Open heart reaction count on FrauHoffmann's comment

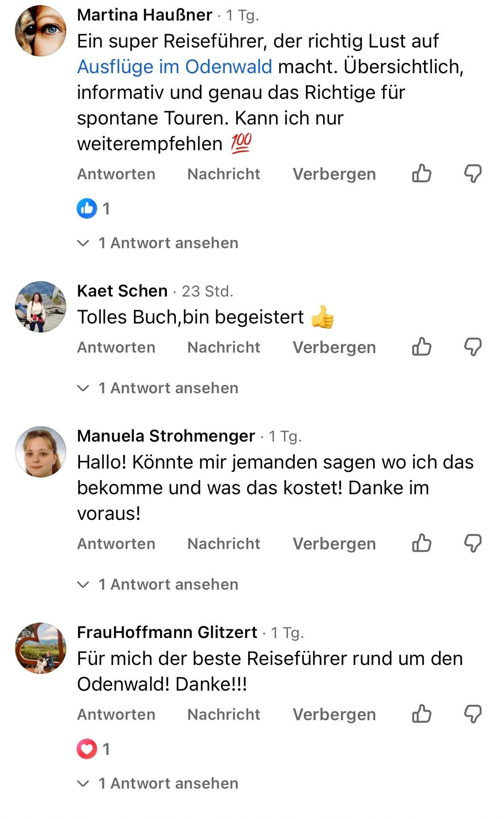tap(93, 749)
